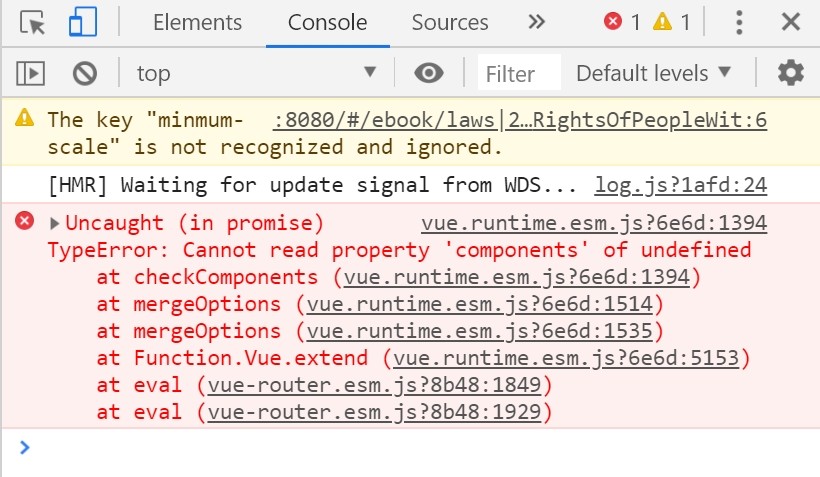Image resolution: width=820 pixels, height=477 pixels.
Task: Open the Default levels dropdown
Action: pos(654,73)
